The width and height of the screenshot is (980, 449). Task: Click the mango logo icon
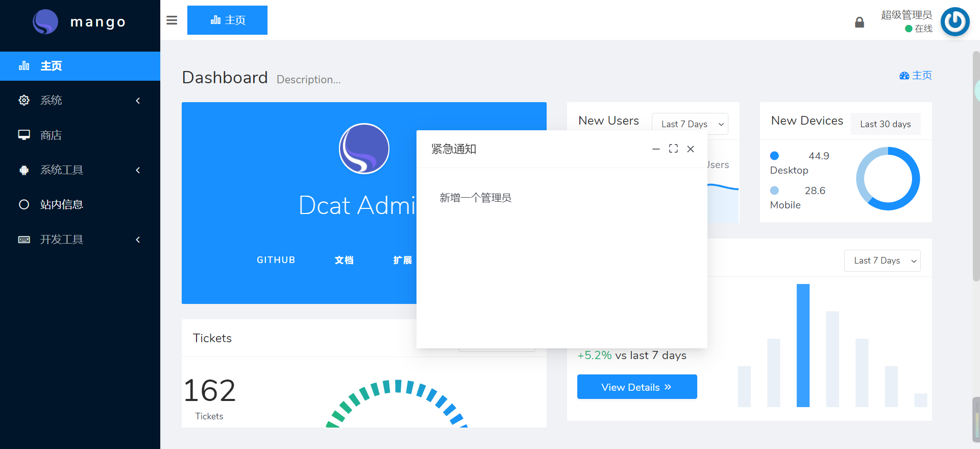[x=45, y=22]
